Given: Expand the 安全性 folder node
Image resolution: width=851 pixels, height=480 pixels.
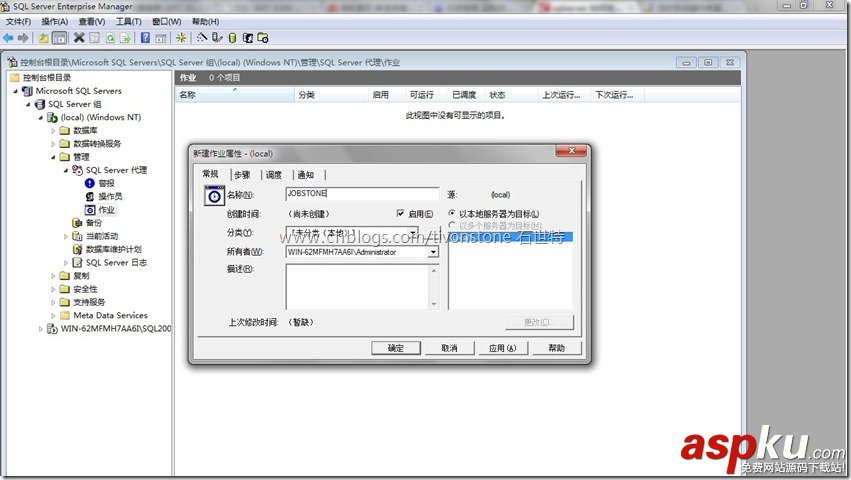Looking at the screenshot, I should click(x=53, y=289).
